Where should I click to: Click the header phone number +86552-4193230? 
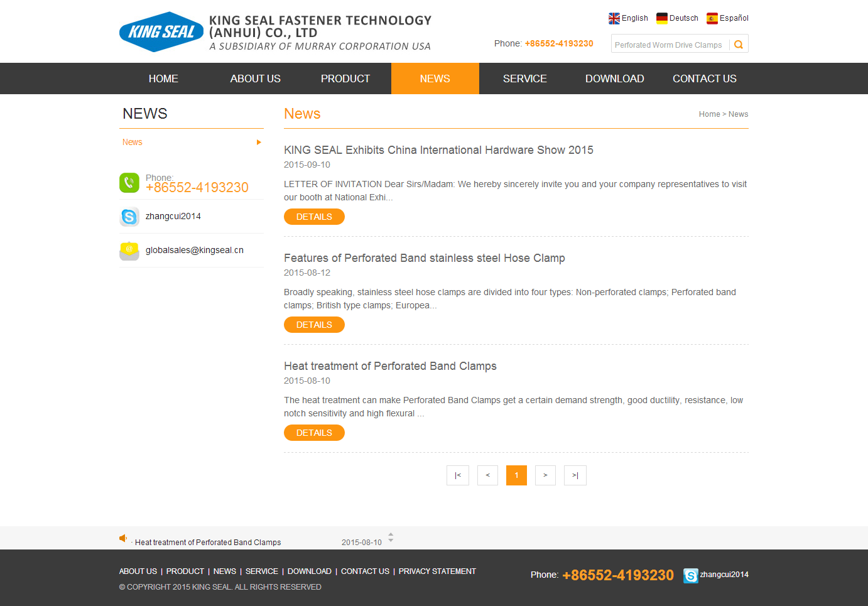559,43
